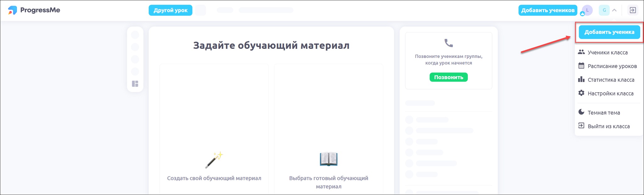This screenshot has height=195, width=644.
Task: Open the G user avatar
Action: pos(604,10)
